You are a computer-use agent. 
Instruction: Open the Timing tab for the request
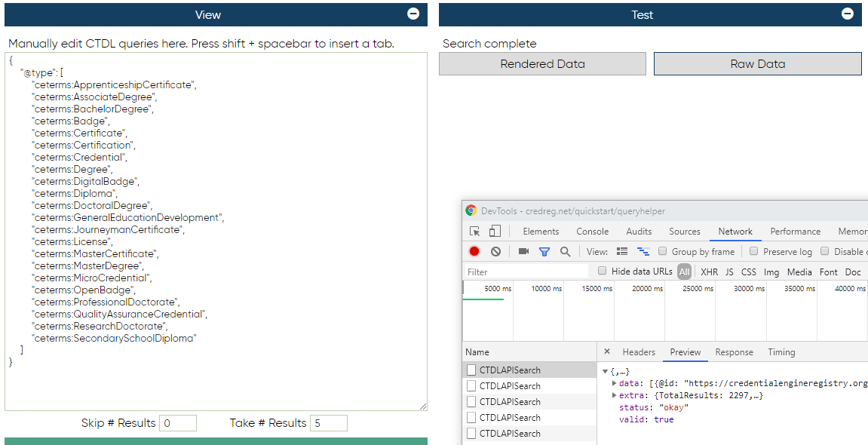[x=781, y=351]
